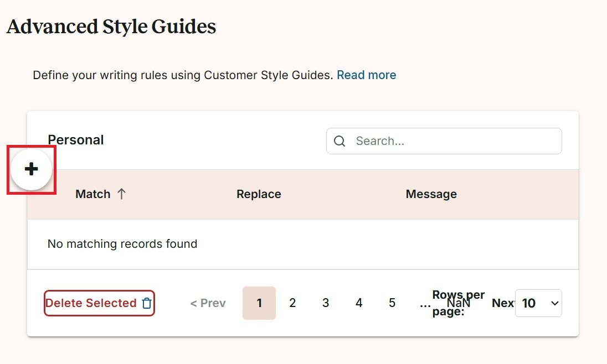
Task: Focus the Search field
Action: (x=444, y=141)
